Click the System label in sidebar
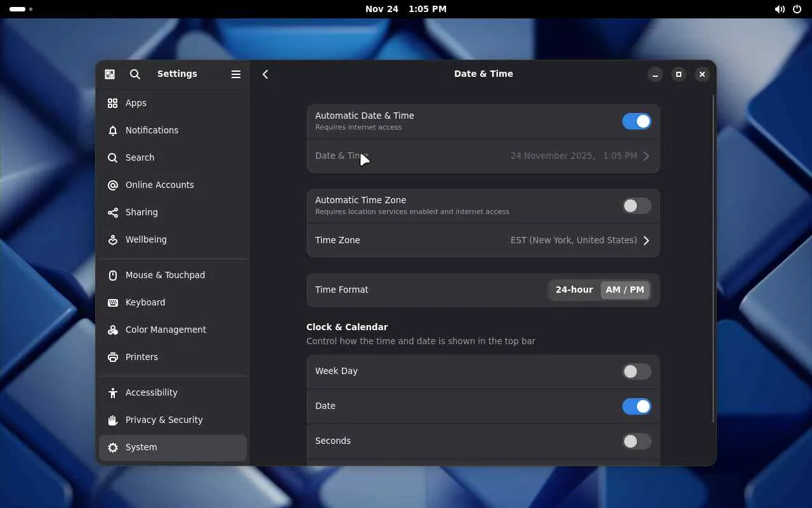812x508 pixels. 141,447
